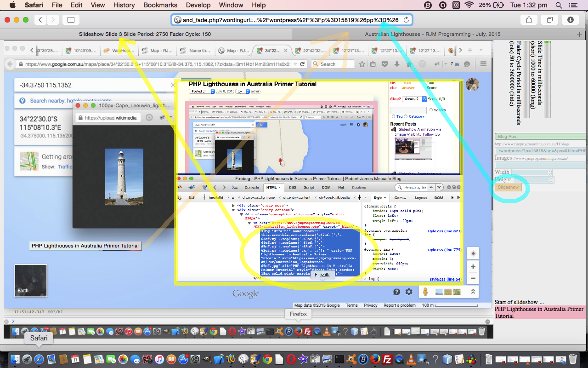Show all tabs overview
The height and width of the screenshot is (368, 588).
(549, 20)
